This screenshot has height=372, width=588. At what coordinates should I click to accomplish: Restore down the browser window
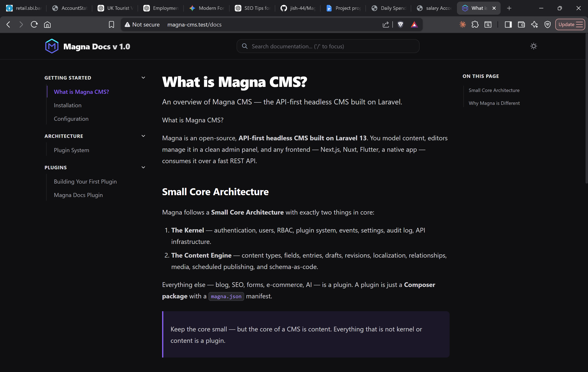[x=560, y=8]
